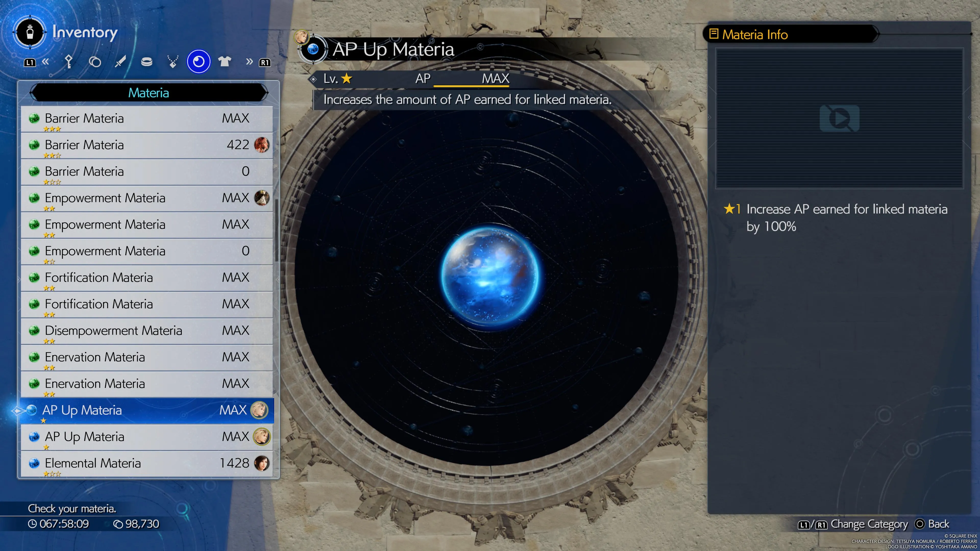The height and width of the screenshot is (551, 980).
Task: Select the character portrait on AP Up Materia
Action: pos(261,410)
